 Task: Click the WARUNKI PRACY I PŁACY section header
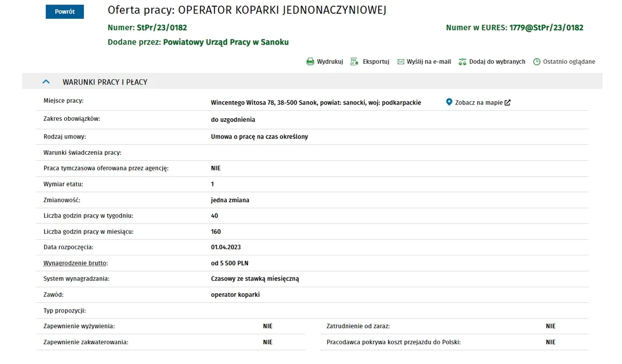tap(312, 81)
